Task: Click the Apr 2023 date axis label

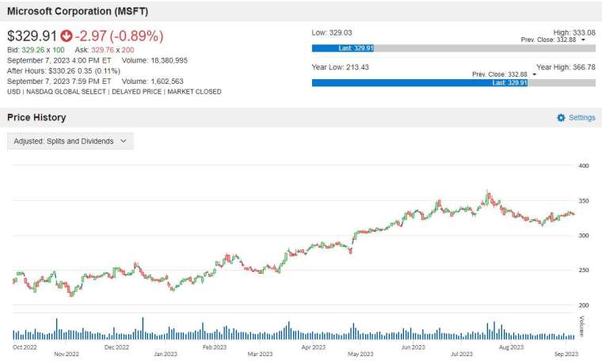Action: (x=314, y=347)
